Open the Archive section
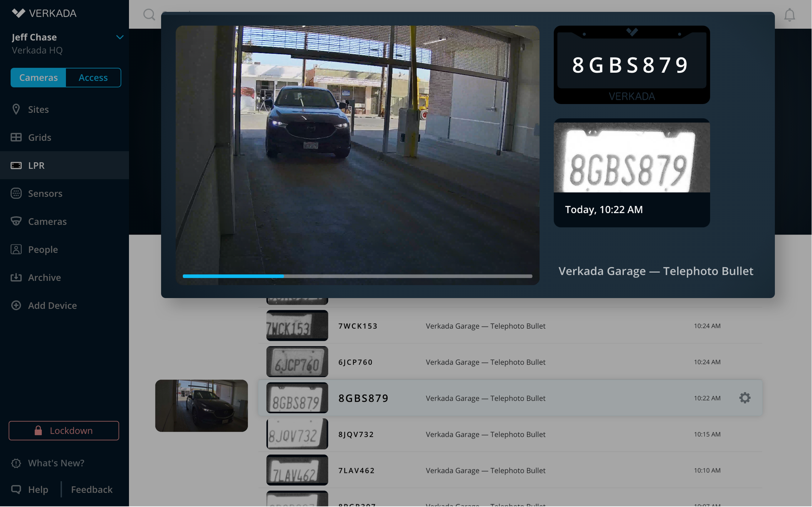 pos(44,277)
